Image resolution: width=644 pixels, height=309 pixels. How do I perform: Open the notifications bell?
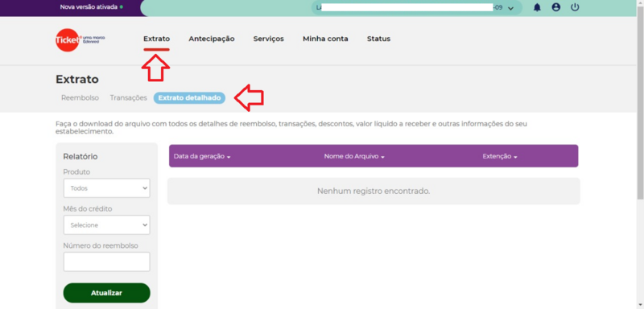pyautogui.click(x=537, y=7)
